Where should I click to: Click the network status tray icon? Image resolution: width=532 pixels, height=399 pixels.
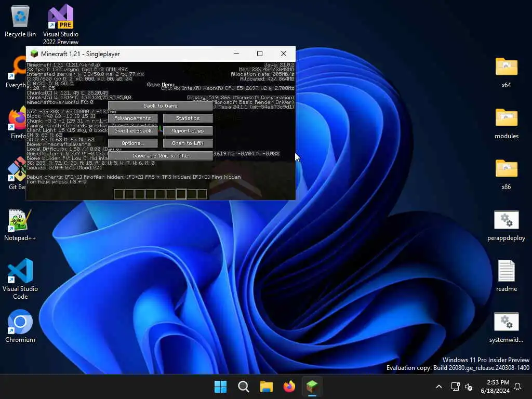click(455, 387)
